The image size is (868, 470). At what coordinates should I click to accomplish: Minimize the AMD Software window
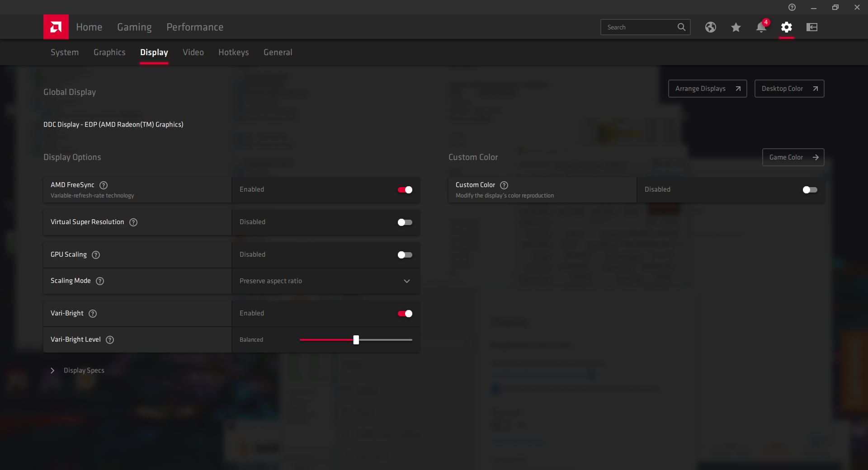pos(814,7)
